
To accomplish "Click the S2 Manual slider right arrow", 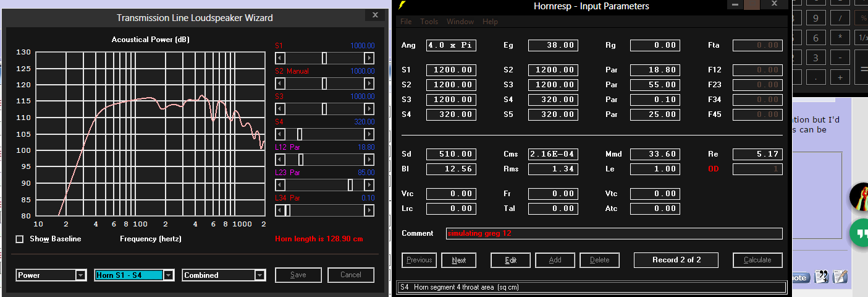I will pyautogui.click(x=369, y=83).
